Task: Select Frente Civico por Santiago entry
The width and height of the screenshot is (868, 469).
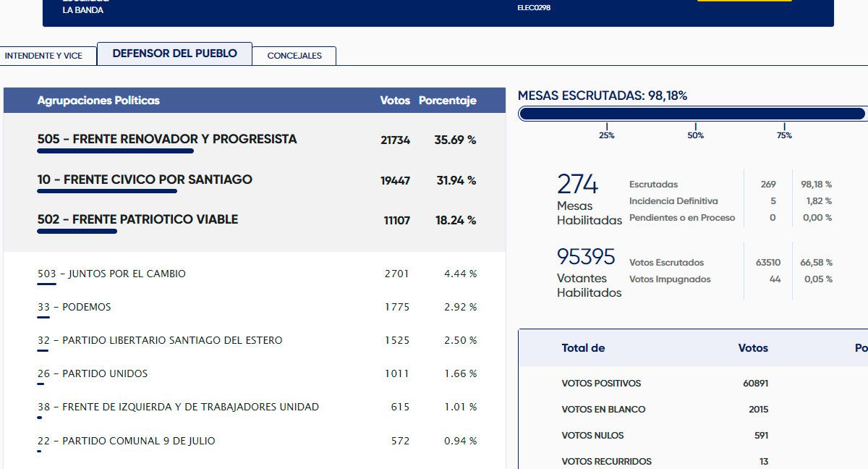Action: 145,179
